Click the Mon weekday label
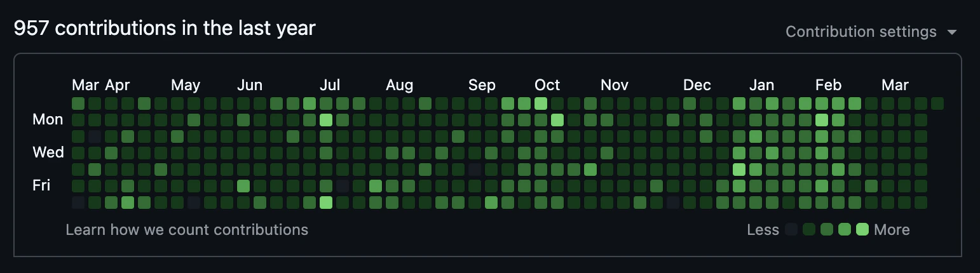The image size is (980, 273). (x=48, y=119)
